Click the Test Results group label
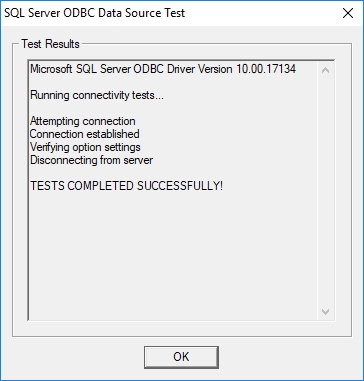The width and height of the screenshot is (364, 381). [x=50, y=44]
